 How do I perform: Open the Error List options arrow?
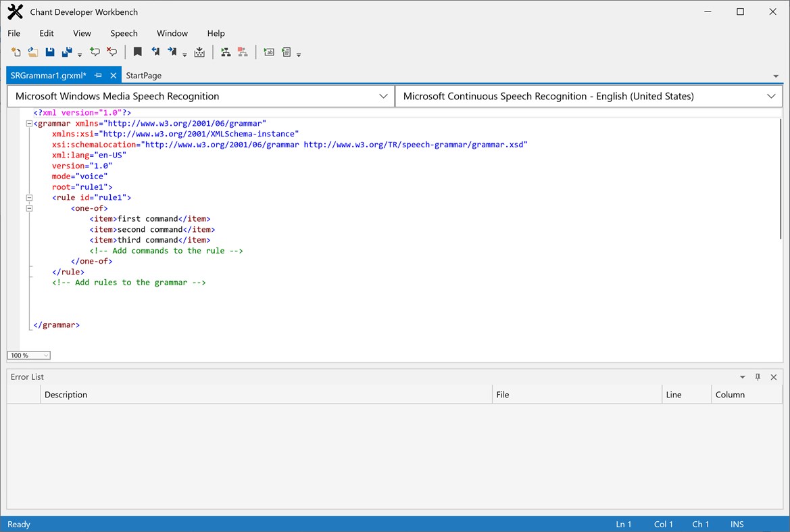742,377
